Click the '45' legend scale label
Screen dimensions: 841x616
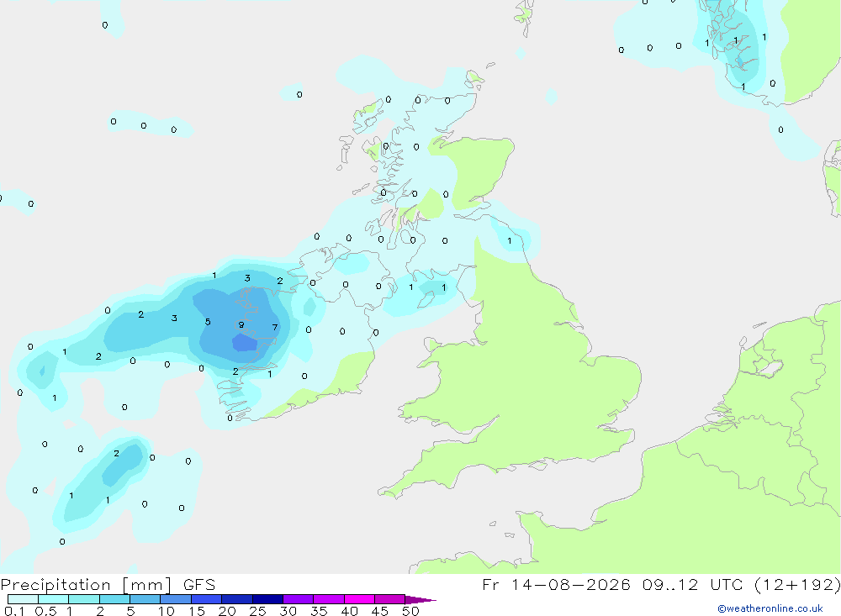tap(380, 611)
